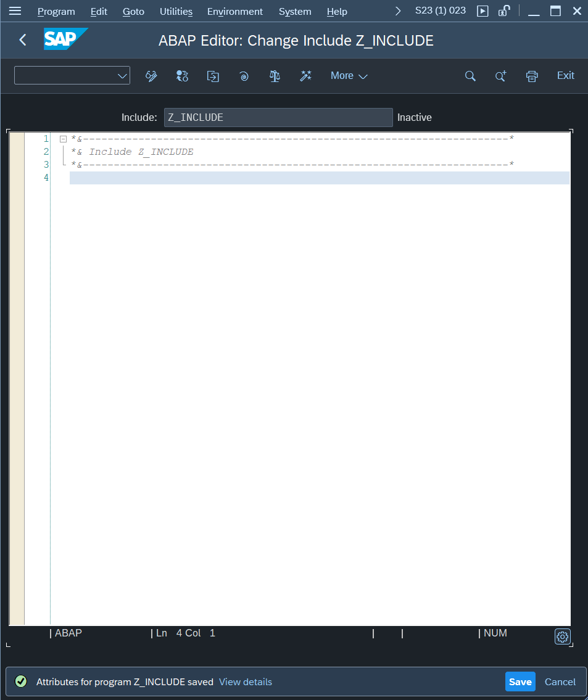Screen dimensions: 588x700
Task: Click inside the Include name field
Action: point(278,117)
